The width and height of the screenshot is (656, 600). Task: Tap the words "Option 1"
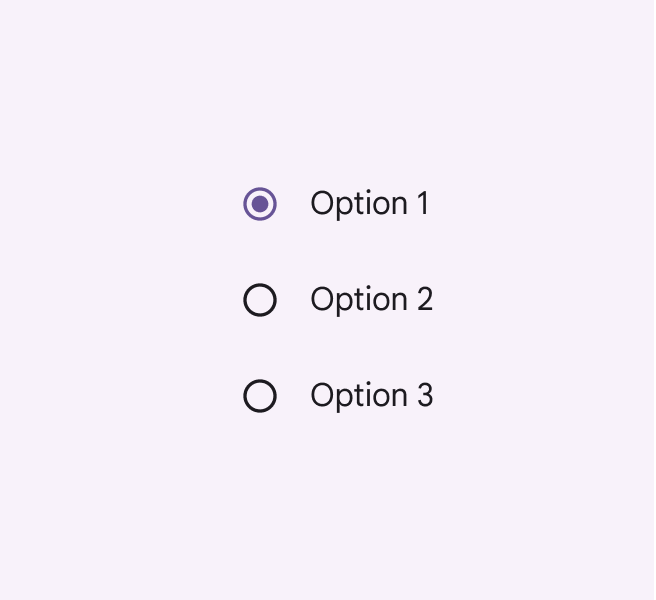(369, 204)
